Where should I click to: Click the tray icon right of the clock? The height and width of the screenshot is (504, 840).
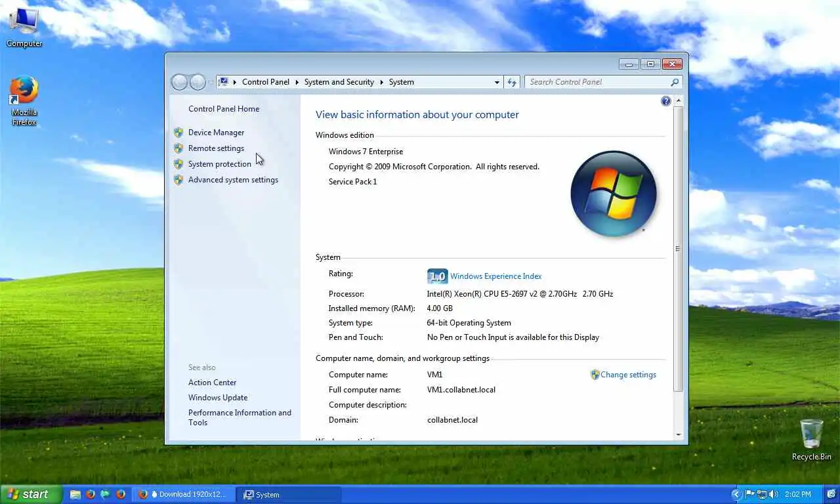tap(831, 494)
